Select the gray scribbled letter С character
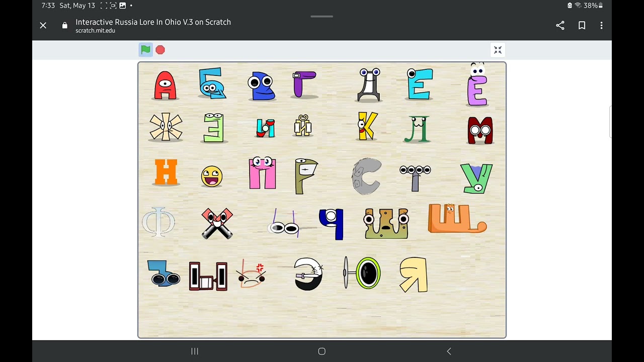Viewport: 644px width, 362px height. [367, 176]
